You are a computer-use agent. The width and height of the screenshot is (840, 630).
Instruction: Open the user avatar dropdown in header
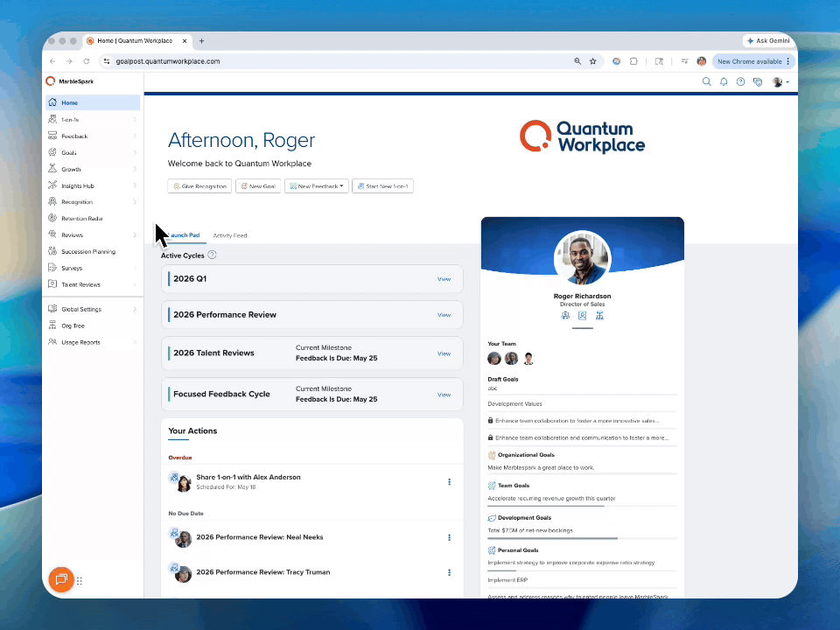(x=780, y=82)
